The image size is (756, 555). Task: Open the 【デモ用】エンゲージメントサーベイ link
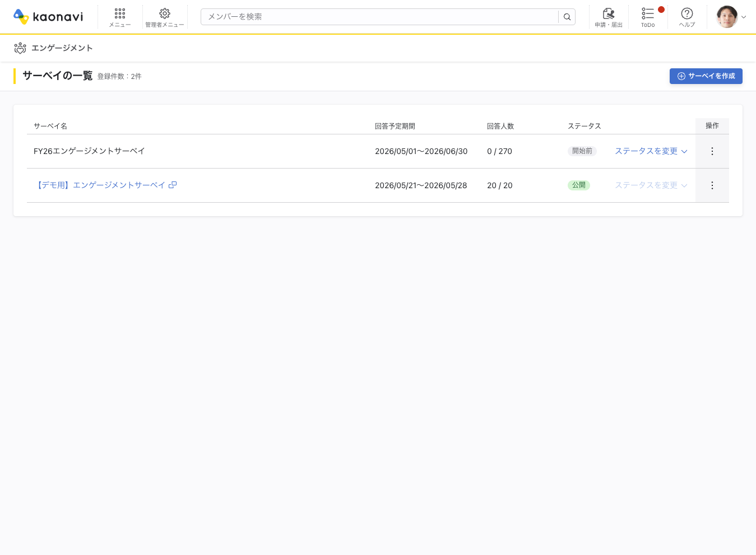tap(100, 185)
